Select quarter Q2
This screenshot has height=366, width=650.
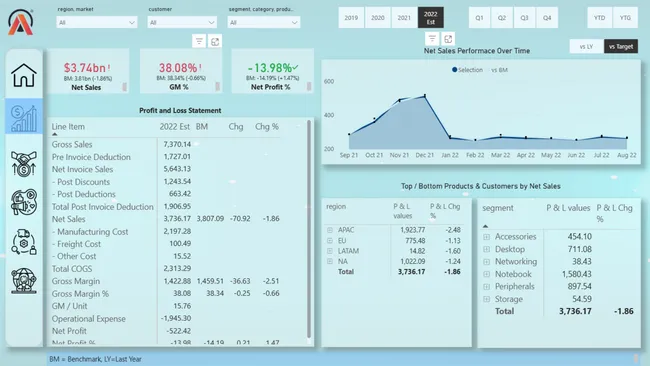502,17
